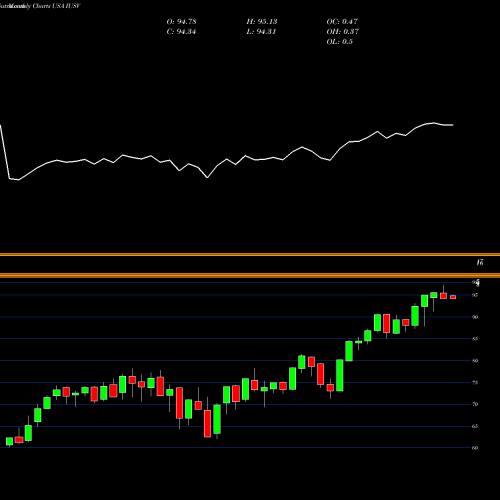Viewport: 500px width, 500px height.
Task: Click the 75 price axis label
Action: 475,382
